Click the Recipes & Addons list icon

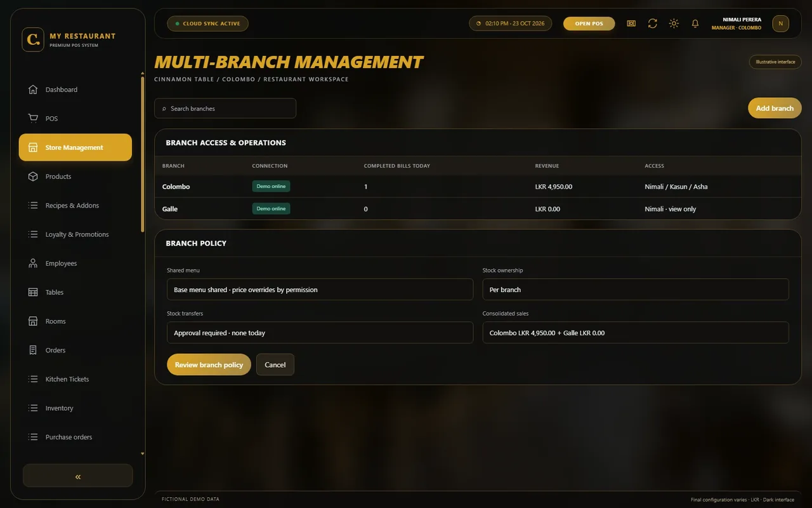click(x=33, y=206)
